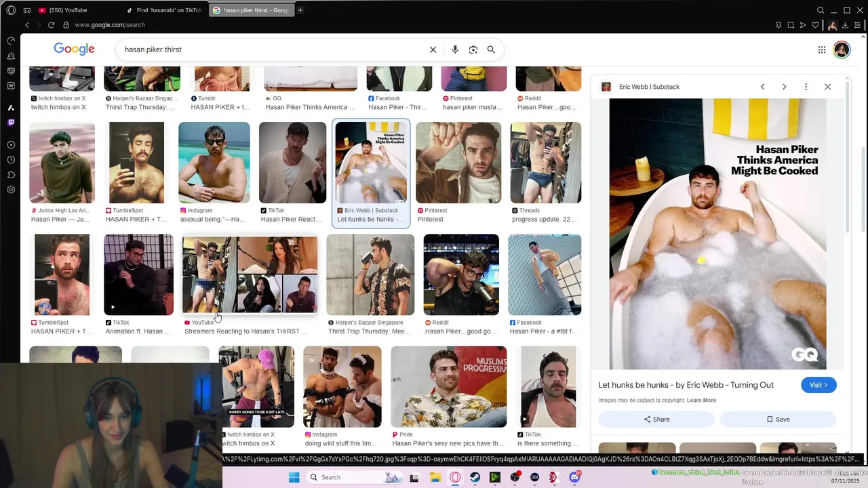Open the TikTok 'Animation ft. Hasan' thumbnail
This screenshot has height=488, width=868.
click(138, 274)
